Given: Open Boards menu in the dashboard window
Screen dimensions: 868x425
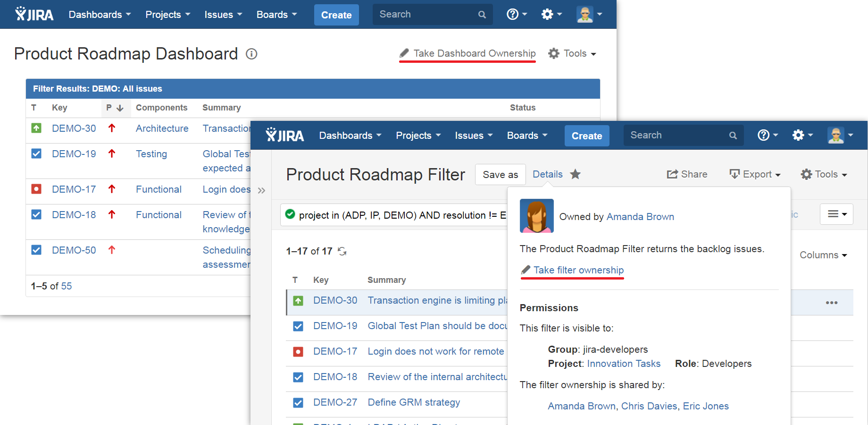Looking at the screenshot, I should coord(277,15).
